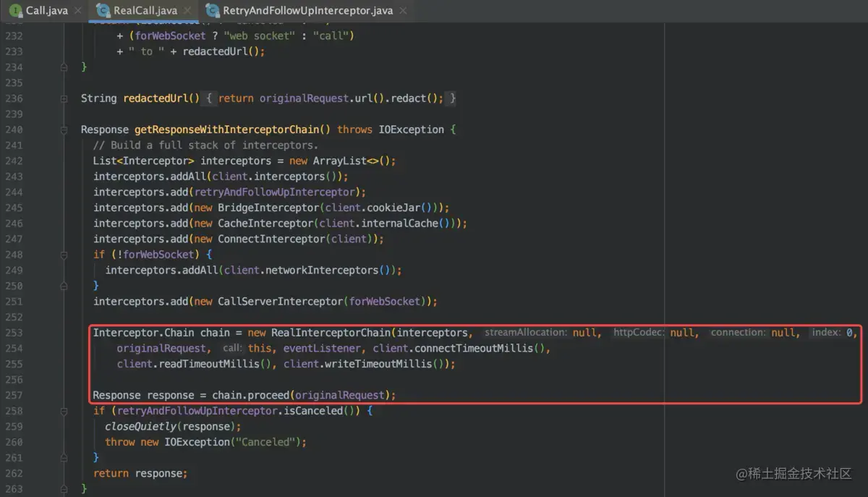Click line number 253 in the gutter

(14, 333)
